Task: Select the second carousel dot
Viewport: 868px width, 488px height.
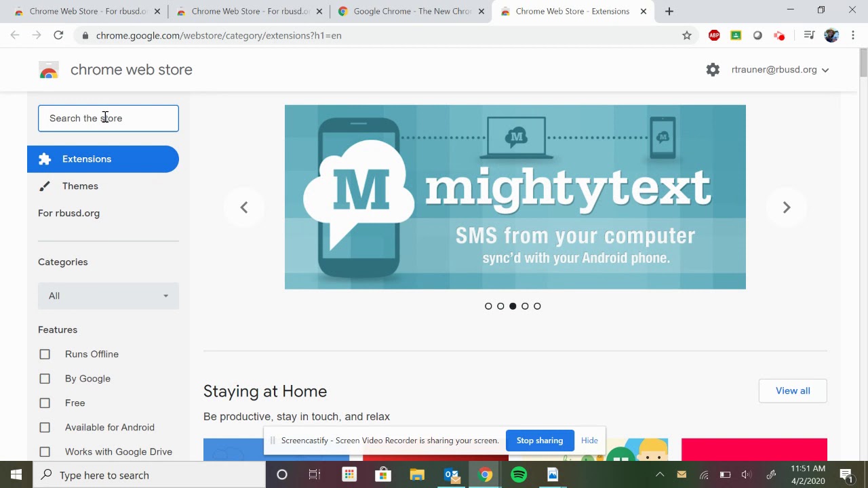Action: [x=500, y=306]
